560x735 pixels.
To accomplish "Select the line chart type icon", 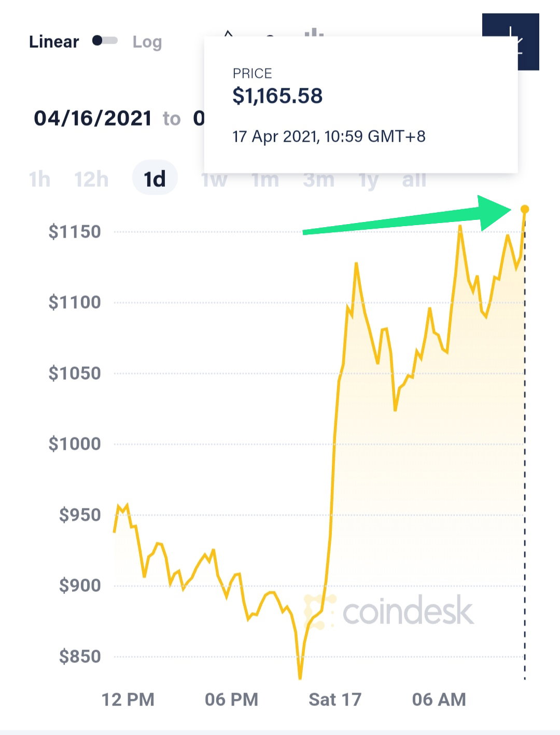I will pos(228,33).
